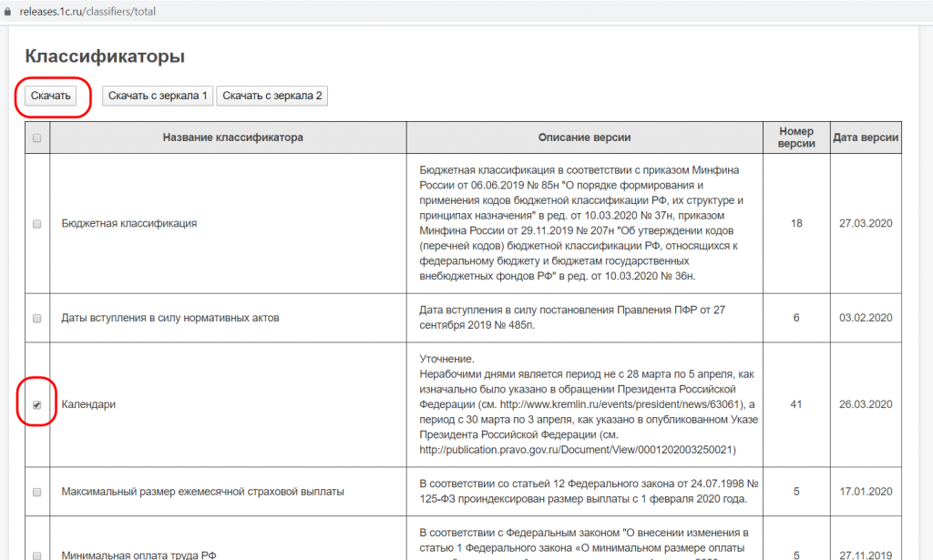933x560 pixels.
Task: Click the Бюджетная классификация name text
Action: pos(128,223)
